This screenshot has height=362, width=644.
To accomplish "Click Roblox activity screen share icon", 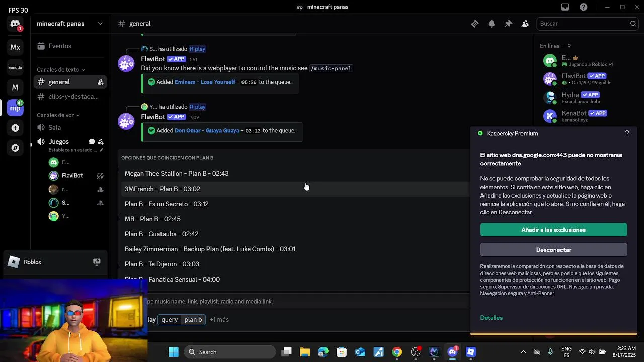I will (97, 262).
